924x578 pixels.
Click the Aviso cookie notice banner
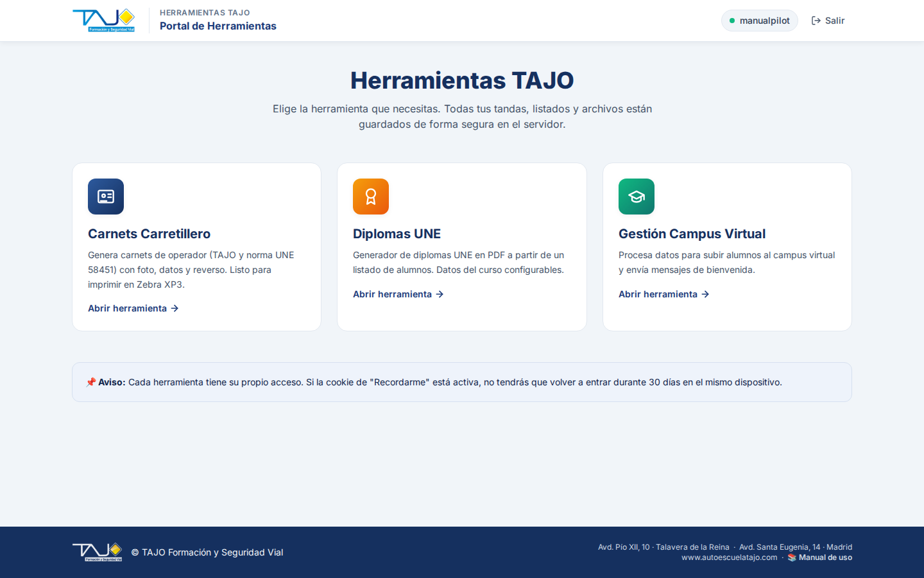pyautogui.click(x=462, y=382)
